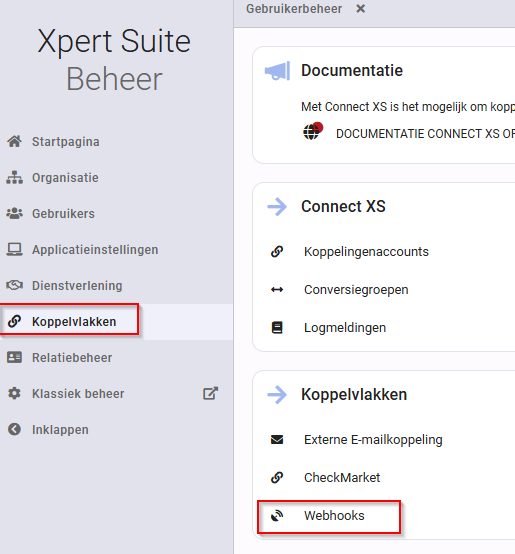Close the Gebruikerbeheer tab
515x554 pixels.
coord(361,8)
